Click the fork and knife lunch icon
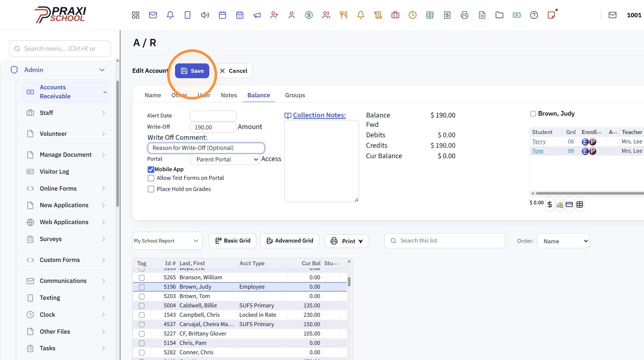 (344, 15)
